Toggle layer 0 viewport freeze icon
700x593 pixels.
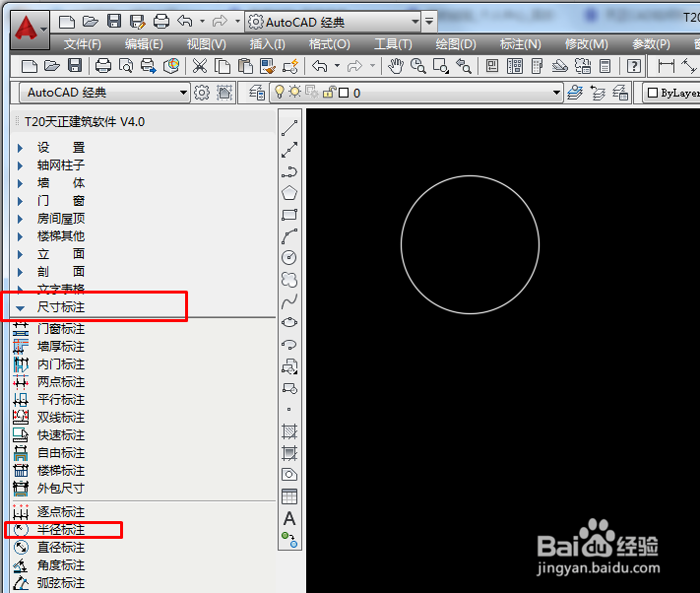pos(312,92)
